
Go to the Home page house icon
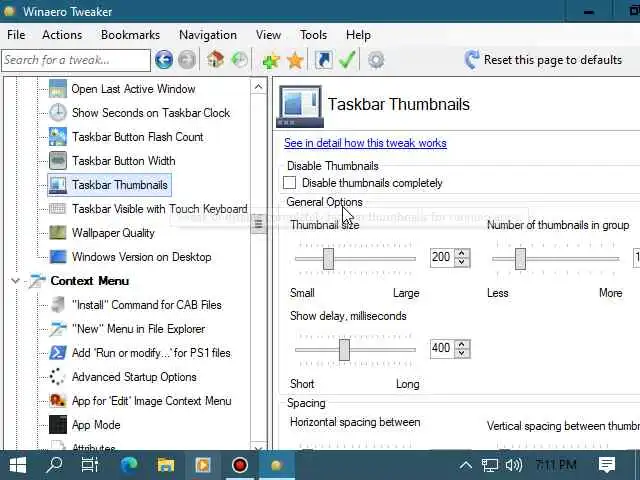tap(216, 60)
